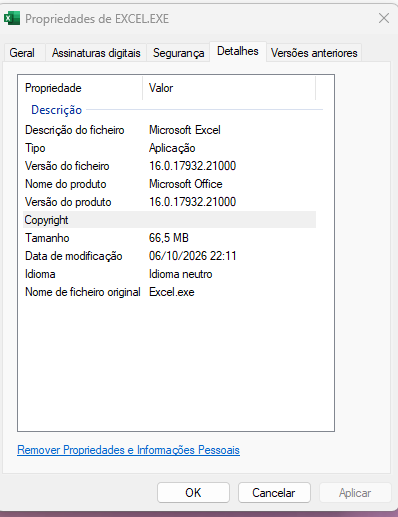The width and height of the screenshot is (398, 517).
Task: Select the Data de modificação row
Action: [x=169, y=256]
